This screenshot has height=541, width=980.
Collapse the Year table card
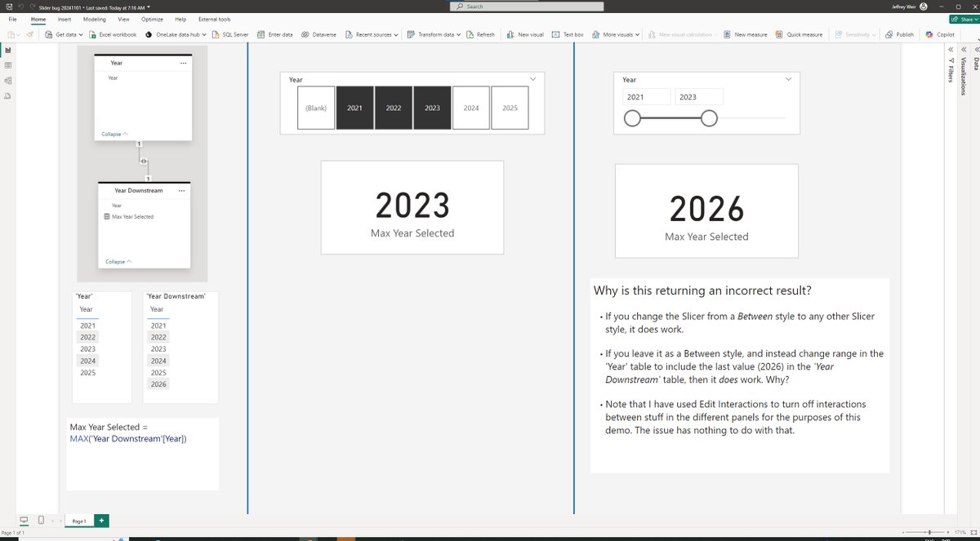pos(114,134)
